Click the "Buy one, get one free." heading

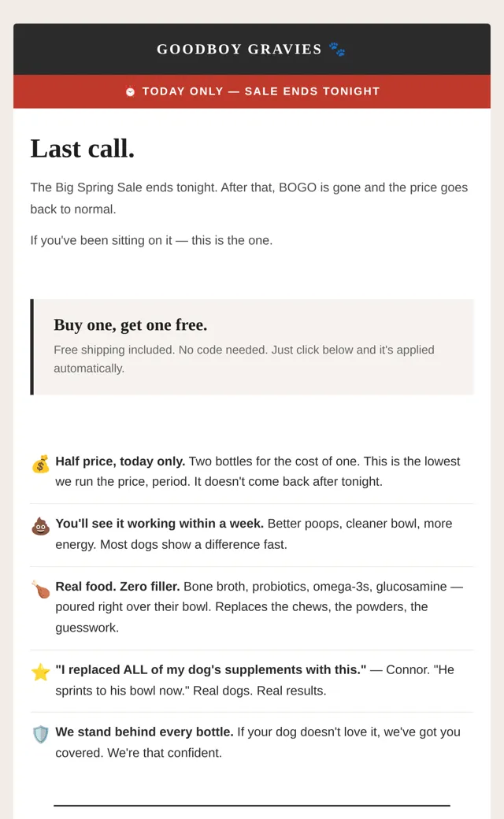point(131,325)
